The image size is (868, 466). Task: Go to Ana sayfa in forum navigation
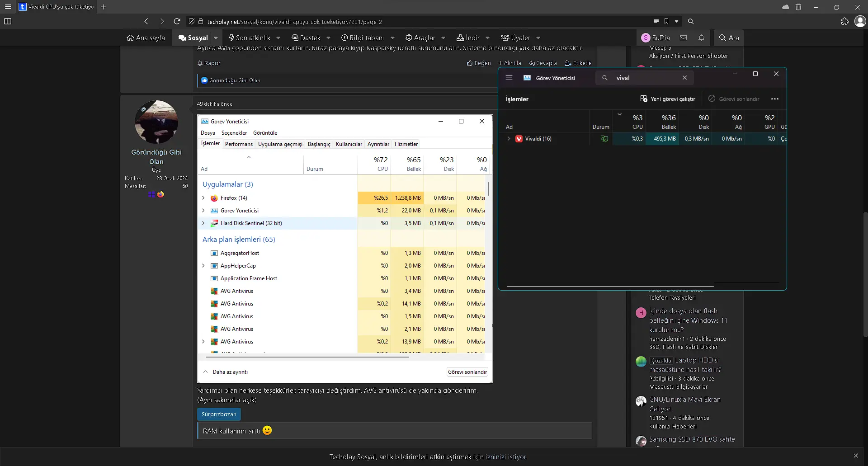(146, 38)
